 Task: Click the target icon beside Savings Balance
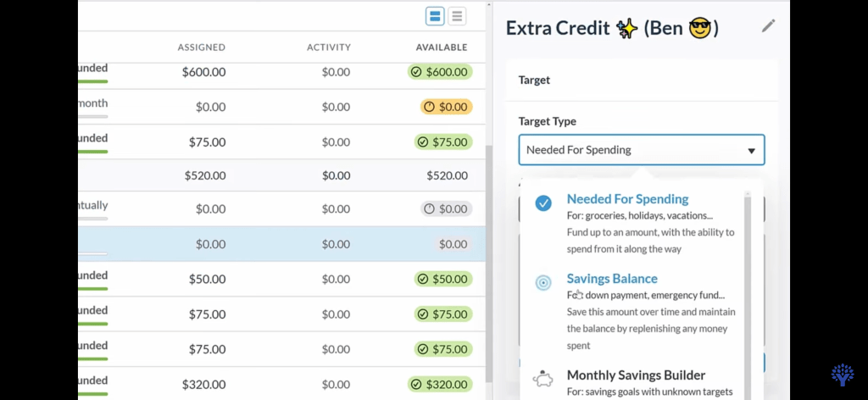point(543,283)
